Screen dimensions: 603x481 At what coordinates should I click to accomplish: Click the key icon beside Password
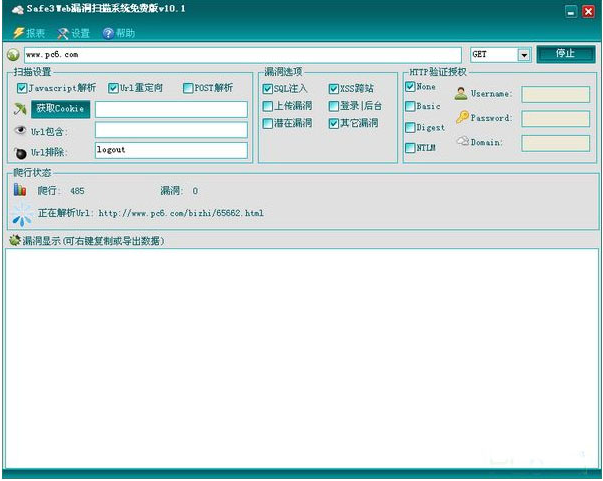pyautogui.click(x=462, y=118)
